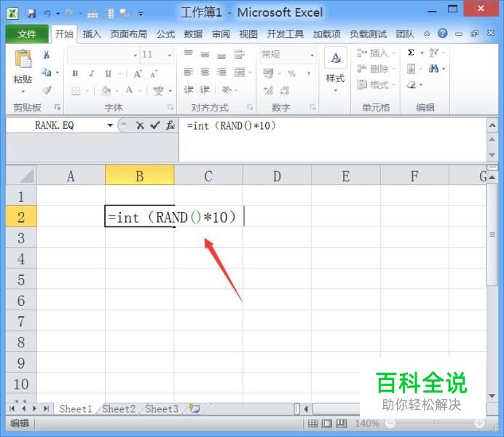The image size is (504, 437).
Task: Click the AutoSum sigma icon
Action: [x=411, y=52]
